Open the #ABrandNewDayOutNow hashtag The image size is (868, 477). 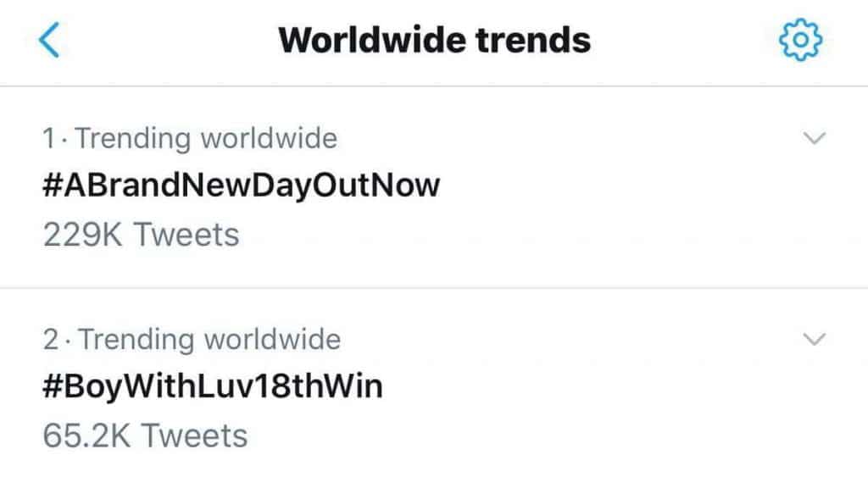241,184
